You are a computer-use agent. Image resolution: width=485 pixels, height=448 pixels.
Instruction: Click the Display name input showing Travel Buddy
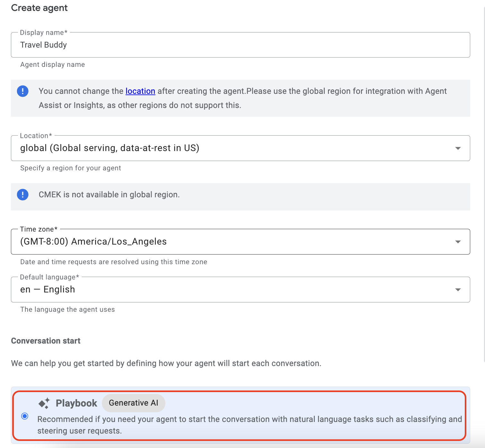(x=128, y=45)
